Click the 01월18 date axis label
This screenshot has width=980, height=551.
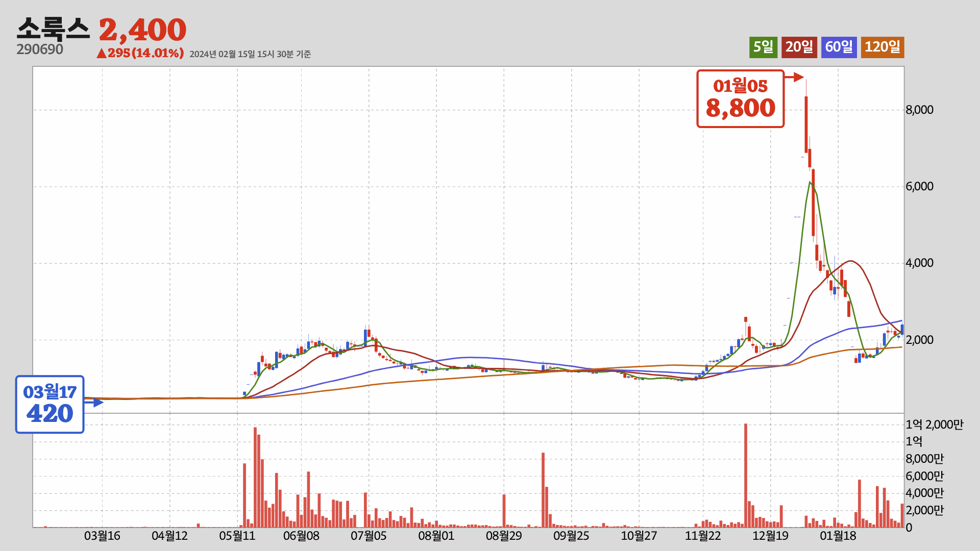(838, 536)
